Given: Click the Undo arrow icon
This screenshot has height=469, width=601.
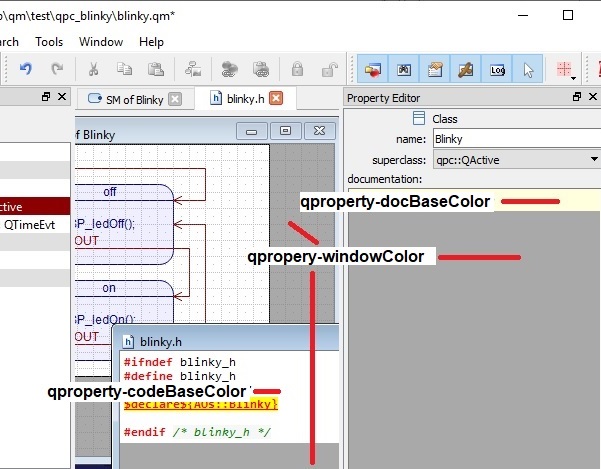Looking at the screenshot, I should [x=26, y=69].
